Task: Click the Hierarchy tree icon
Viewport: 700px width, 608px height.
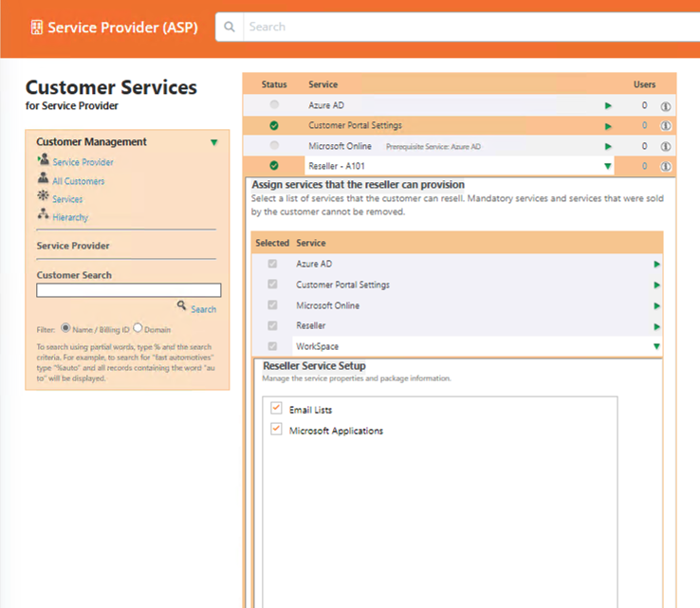Action: [43, 213]
